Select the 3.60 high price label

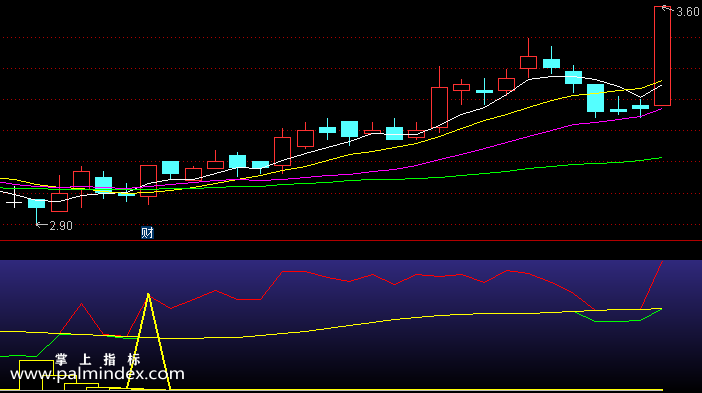click(688, 12)
